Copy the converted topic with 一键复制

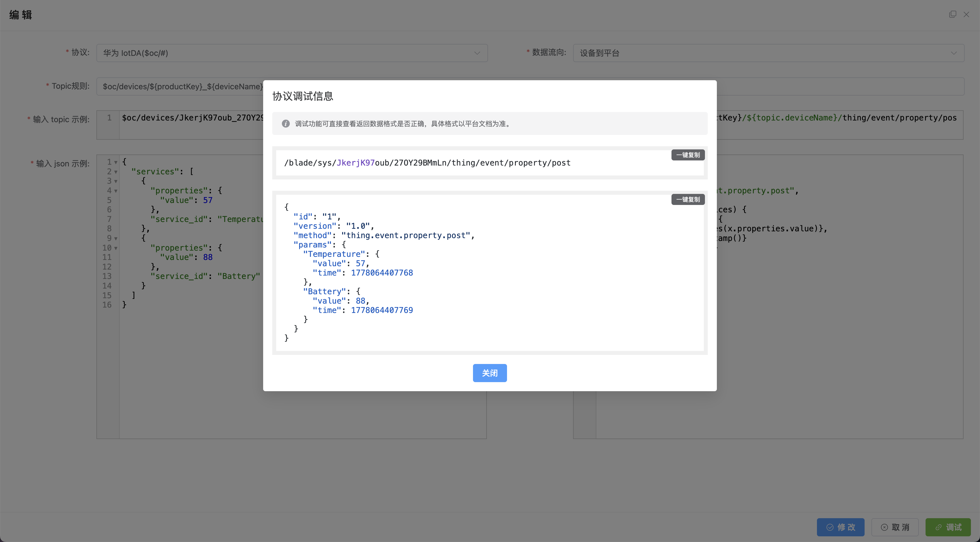point(688,155)
